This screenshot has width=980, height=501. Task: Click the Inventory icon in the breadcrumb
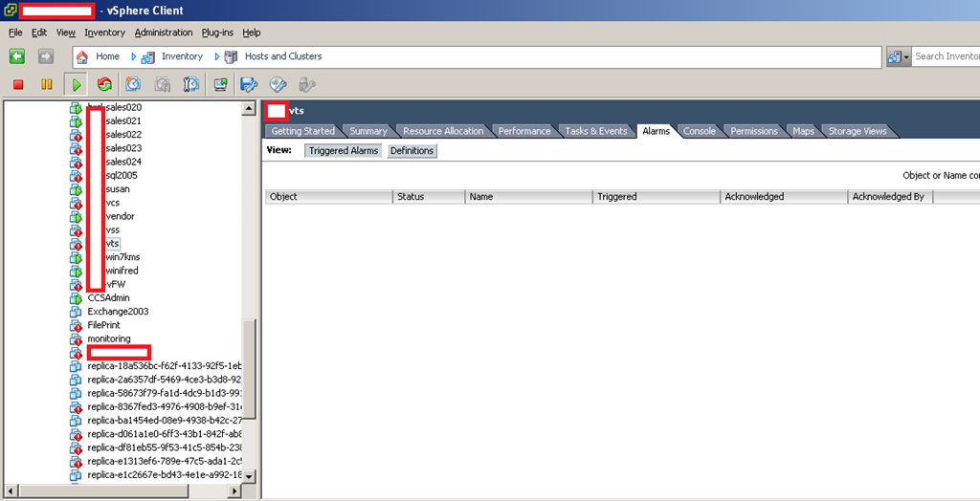click(x=148, y=57)
